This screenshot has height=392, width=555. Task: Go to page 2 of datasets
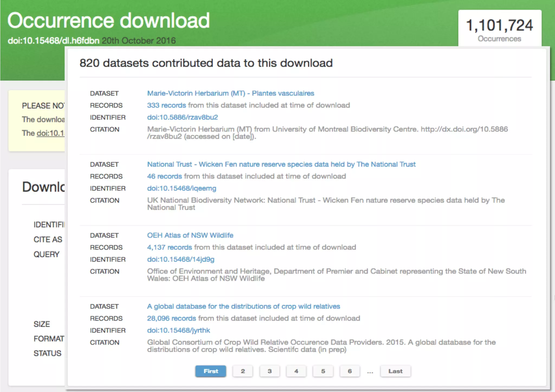pos(243,371)
